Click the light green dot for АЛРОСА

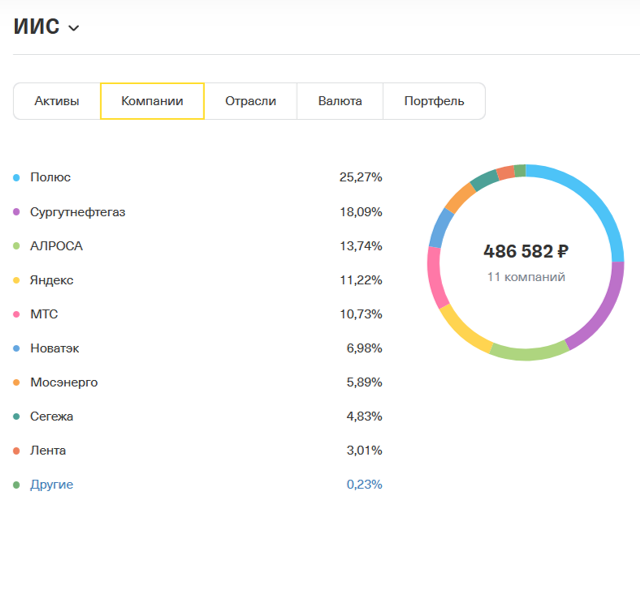[x=16, y=246]
